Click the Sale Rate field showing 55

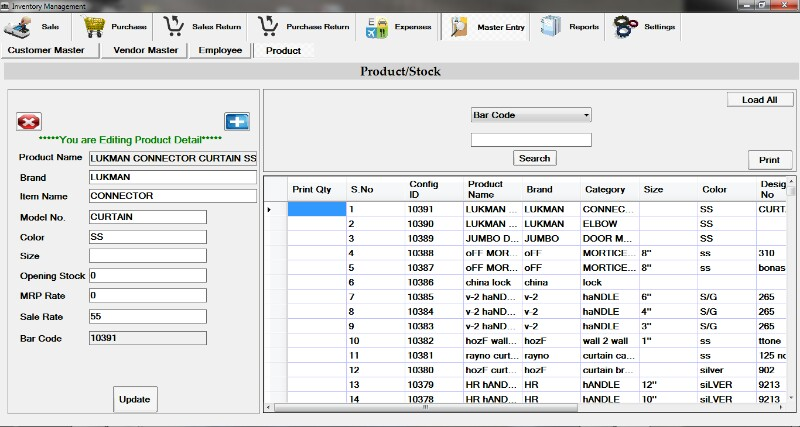point(148,316)
